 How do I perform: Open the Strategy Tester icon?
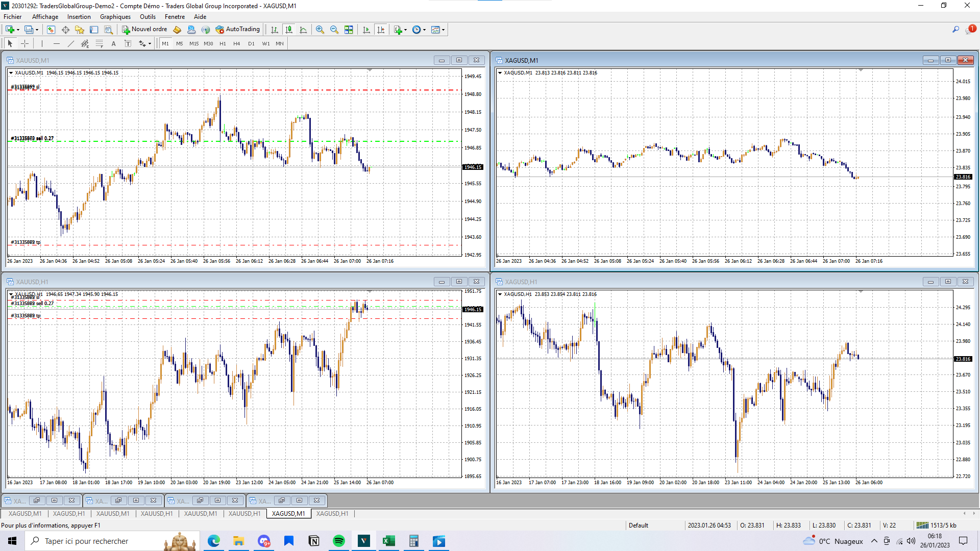[x=108, y=30]
